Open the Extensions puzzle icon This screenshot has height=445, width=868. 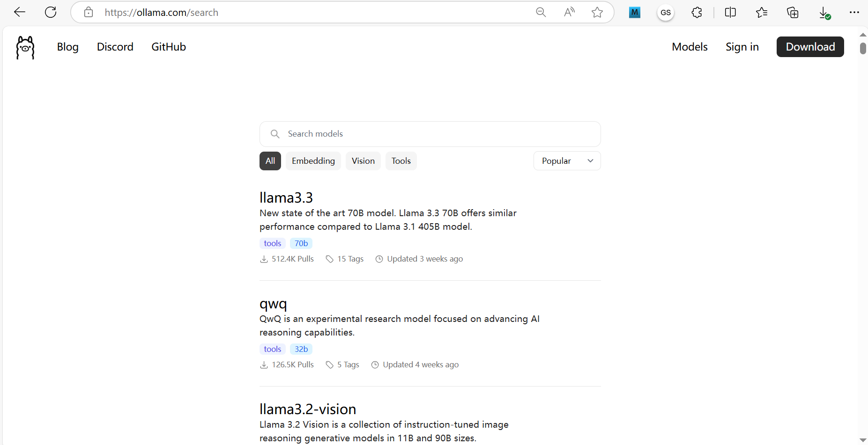tap(697, 12)
